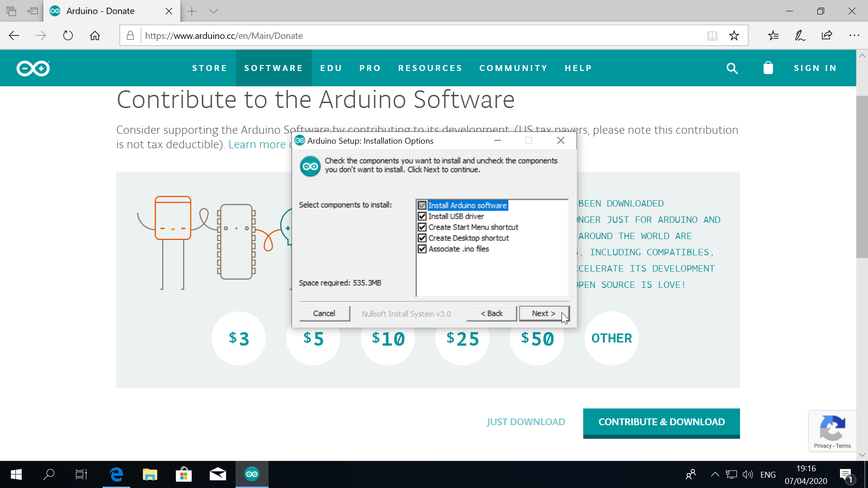Cancel the Arduino installation
Screen dimensions: 868x488
324,314
